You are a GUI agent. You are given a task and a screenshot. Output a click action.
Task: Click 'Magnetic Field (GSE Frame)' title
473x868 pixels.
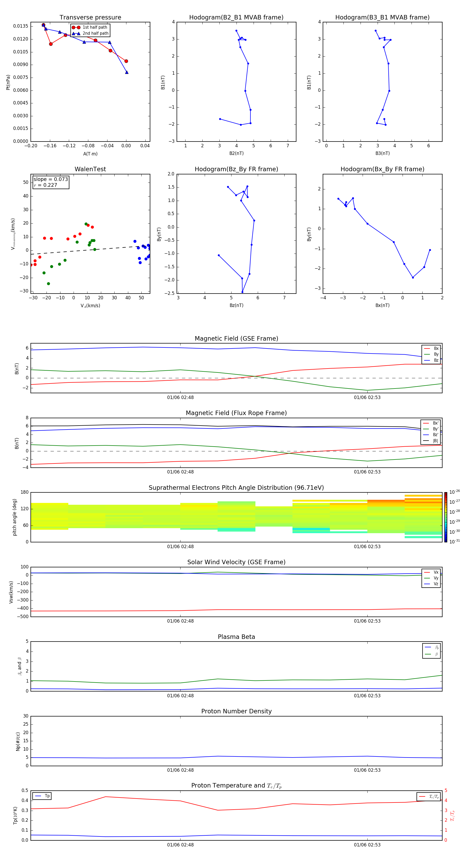pyautogui.click(x=236, y=339)
